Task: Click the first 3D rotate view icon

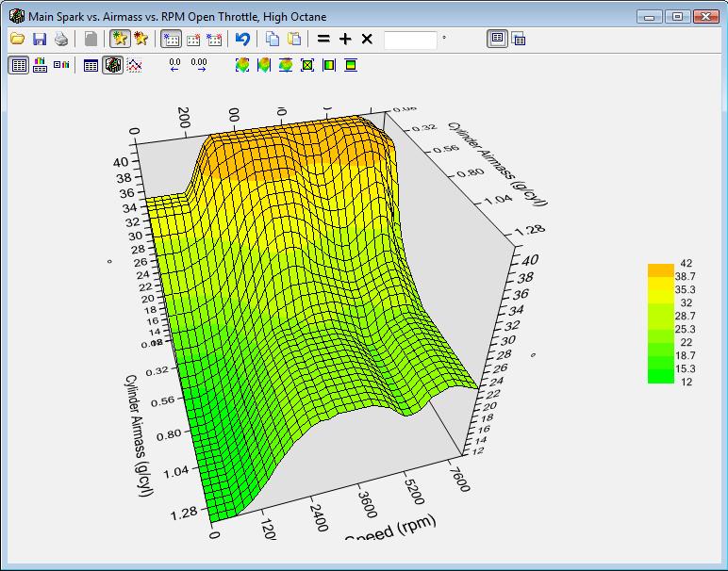Action: coord(242,65)
